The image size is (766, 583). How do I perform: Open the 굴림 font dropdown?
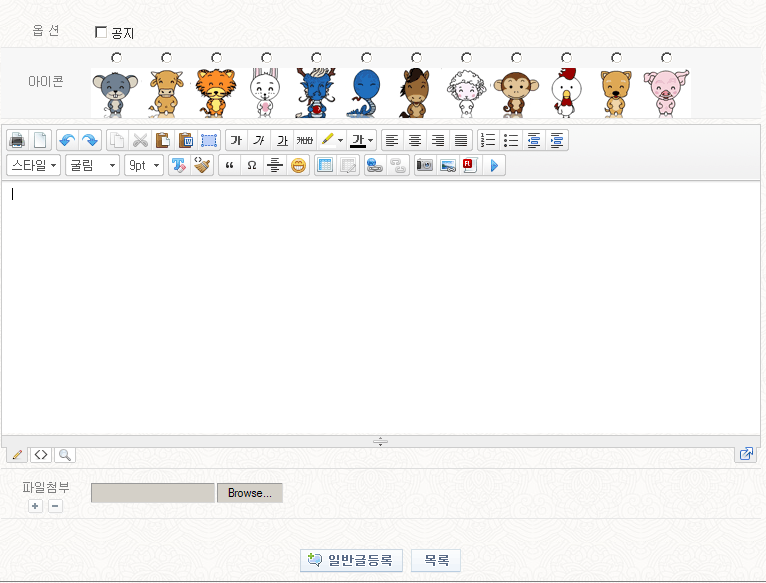(x=92, y=165)
